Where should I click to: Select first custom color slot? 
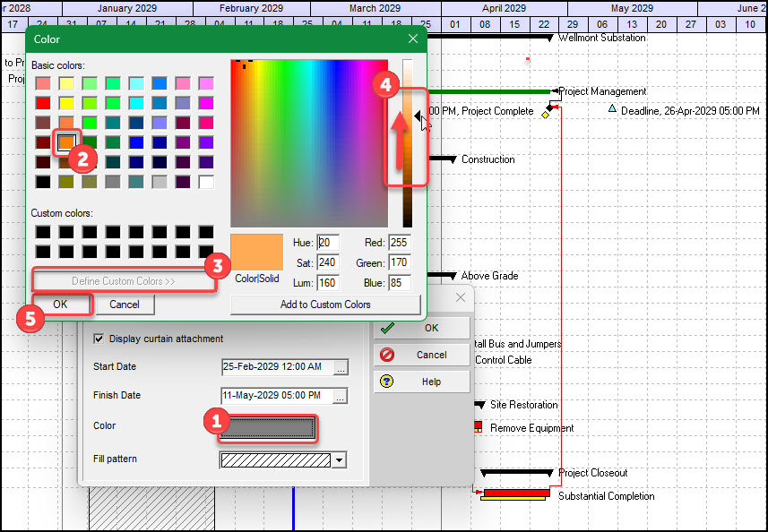coord(43,232)
